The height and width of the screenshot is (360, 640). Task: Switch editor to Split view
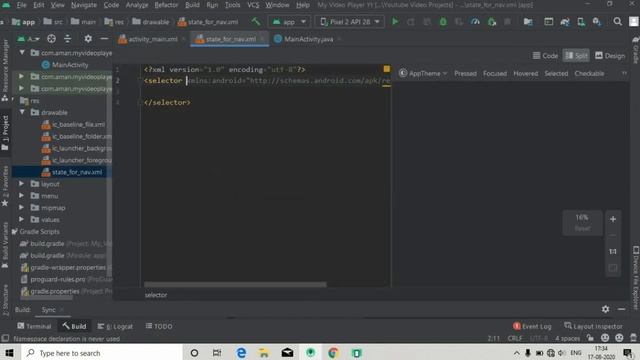coord(576,56)
